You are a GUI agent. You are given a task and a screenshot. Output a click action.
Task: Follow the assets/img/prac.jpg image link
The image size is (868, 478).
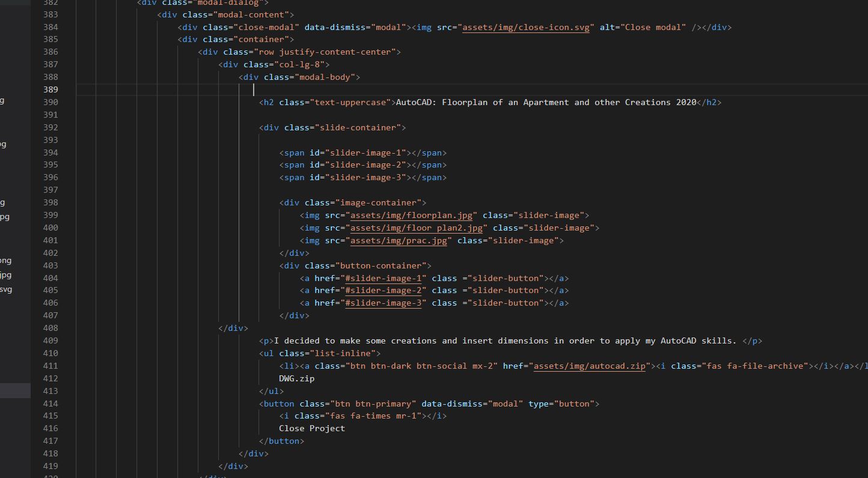pyautogui.click(x=399, y=240)
